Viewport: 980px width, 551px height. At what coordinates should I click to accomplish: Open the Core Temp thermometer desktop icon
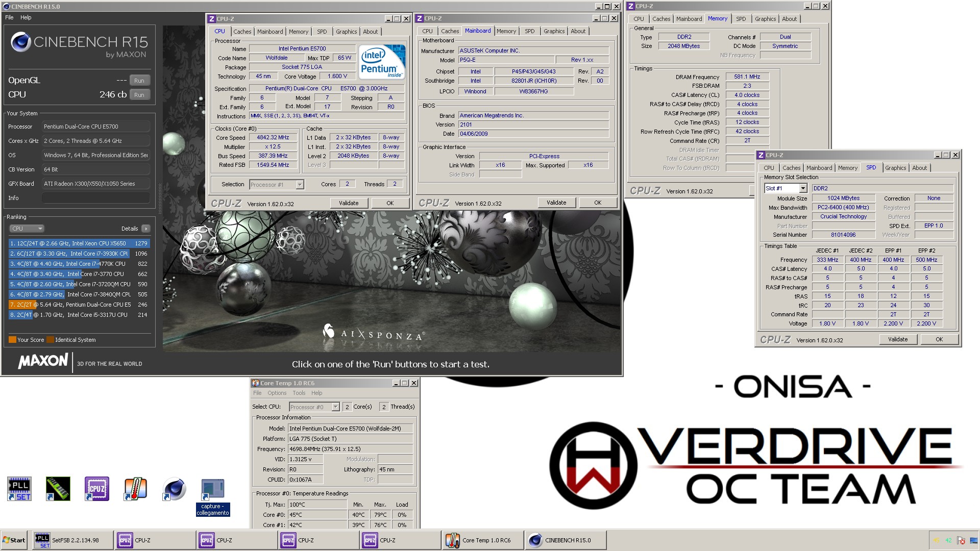coord(135,489)
